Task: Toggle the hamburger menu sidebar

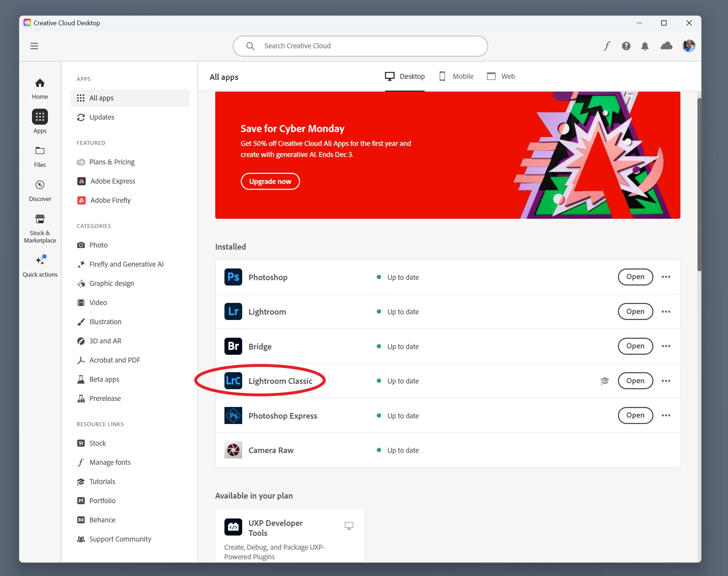Action: click(x=34, y=46)
